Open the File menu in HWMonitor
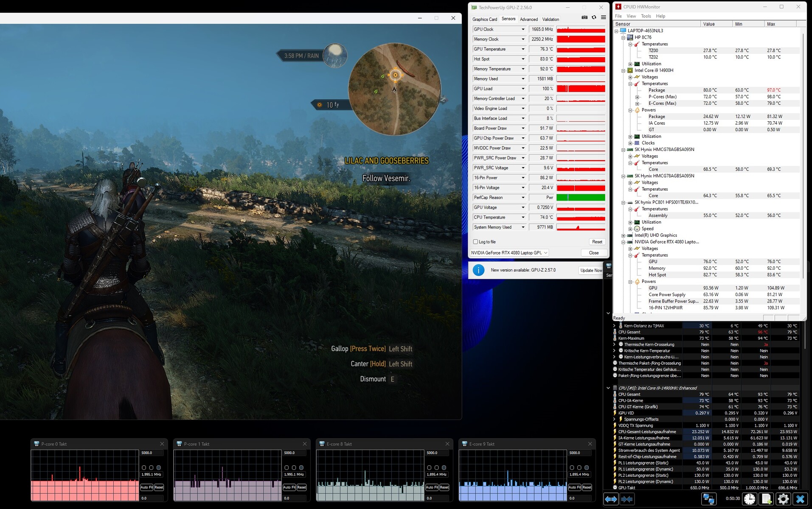 click(618, 16)
